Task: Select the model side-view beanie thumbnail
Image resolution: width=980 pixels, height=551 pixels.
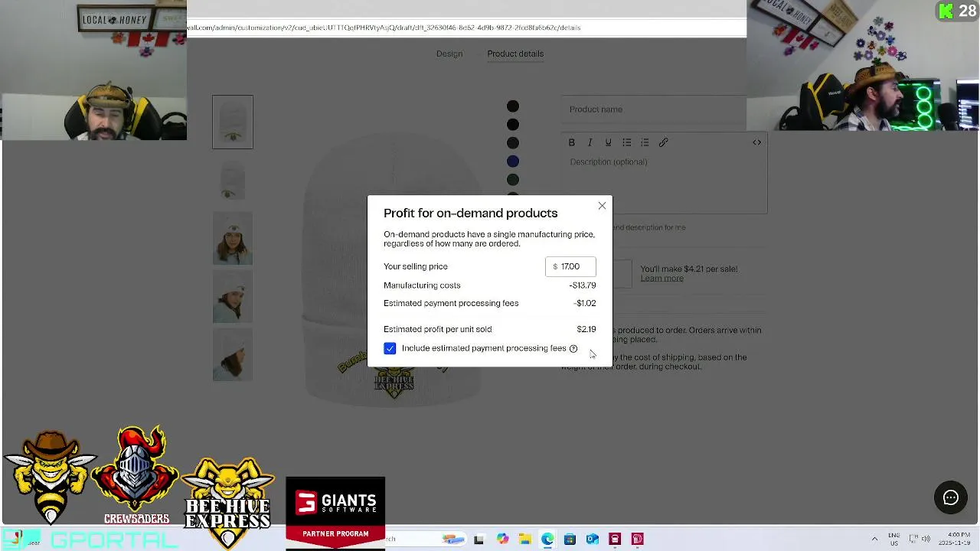Action: pos(233,296)
